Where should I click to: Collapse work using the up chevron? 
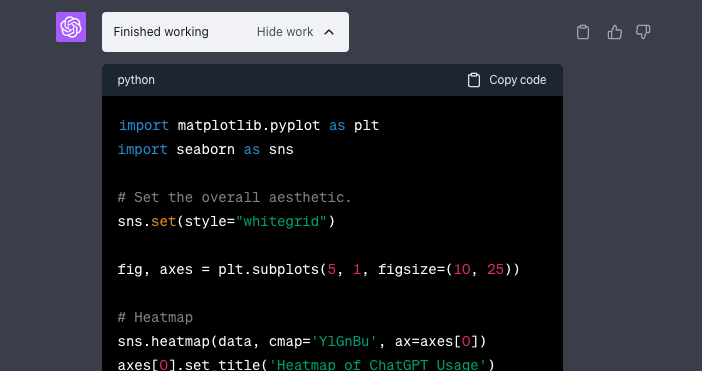coord(329,32)
